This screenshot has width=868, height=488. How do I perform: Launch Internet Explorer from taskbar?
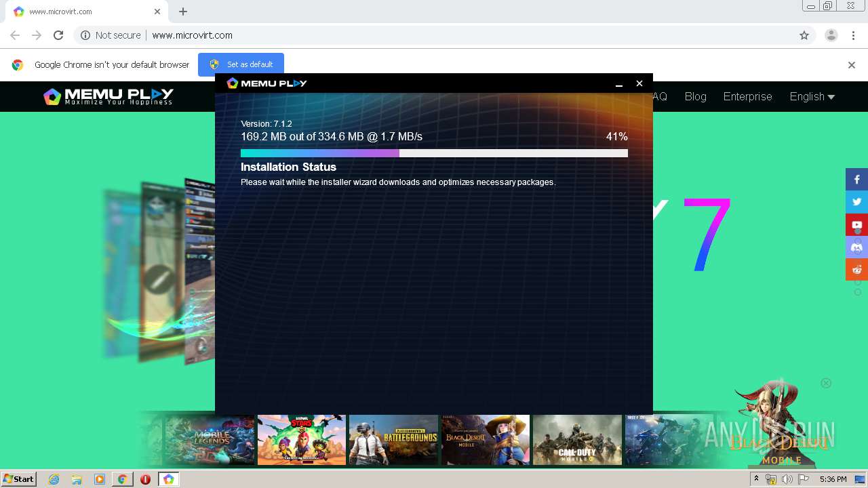54,479
